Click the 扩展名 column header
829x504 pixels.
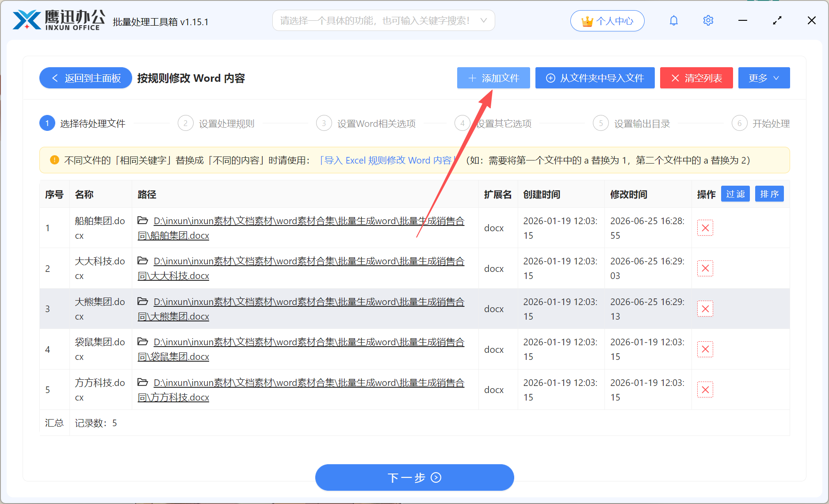[x=498, y=195]
